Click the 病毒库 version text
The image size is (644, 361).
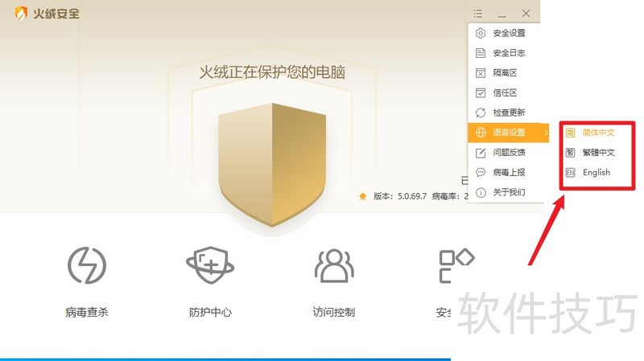click(450, 196)
